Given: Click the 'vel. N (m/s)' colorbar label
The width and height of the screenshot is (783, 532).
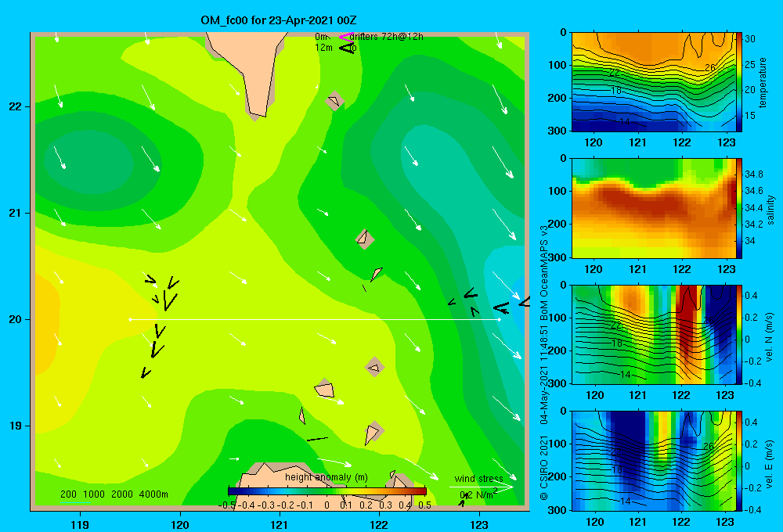Looking at the screenshot, I should [x=770, y=337].
